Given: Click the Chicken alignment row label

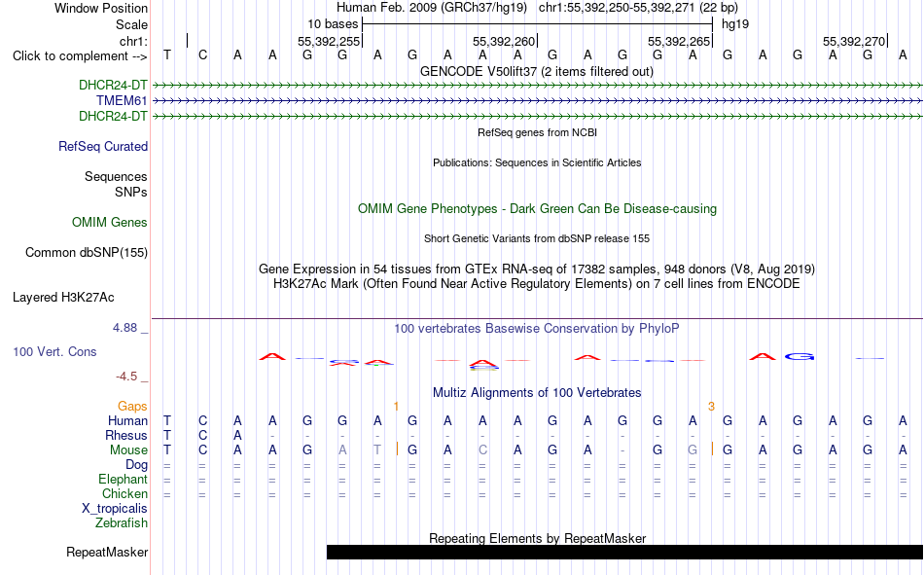Looking at the screenshot, I should 124,493.
